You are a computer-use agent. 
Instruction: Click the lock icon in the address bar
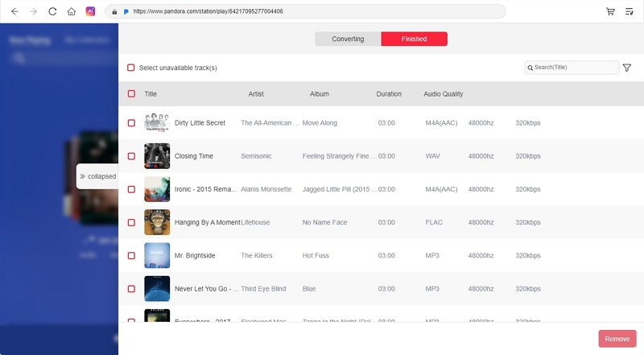114,12
